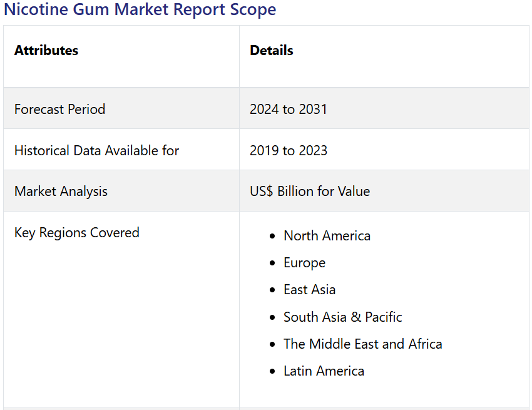Select the Market Analysis row label
Screen dimensions: 532x410
(61, 192)
